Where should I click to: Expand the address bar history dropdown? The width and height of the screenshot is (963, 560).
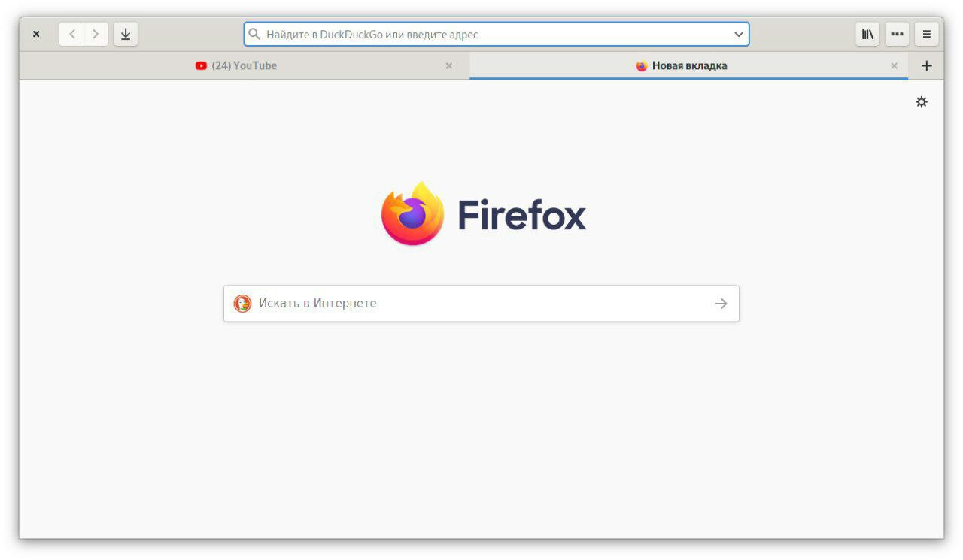tap(739, 34)
